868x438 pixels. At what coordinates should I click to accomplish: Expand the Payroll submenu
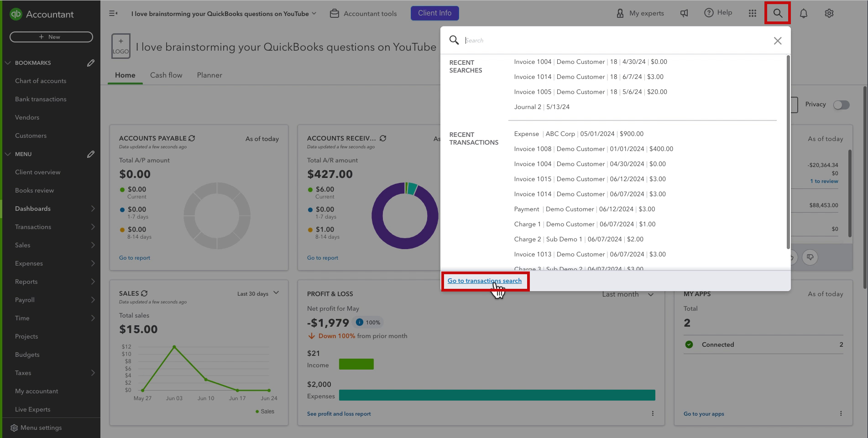93,300
